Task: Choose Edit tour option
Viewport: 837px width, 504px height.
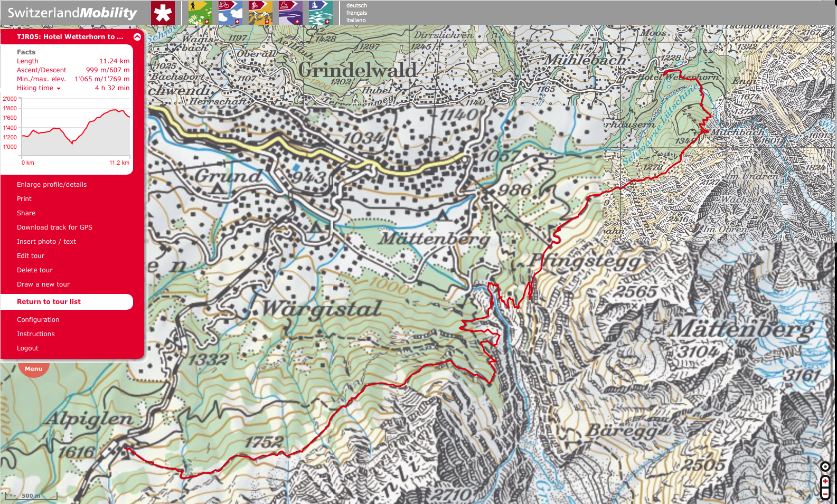Action: pos(31,256)
